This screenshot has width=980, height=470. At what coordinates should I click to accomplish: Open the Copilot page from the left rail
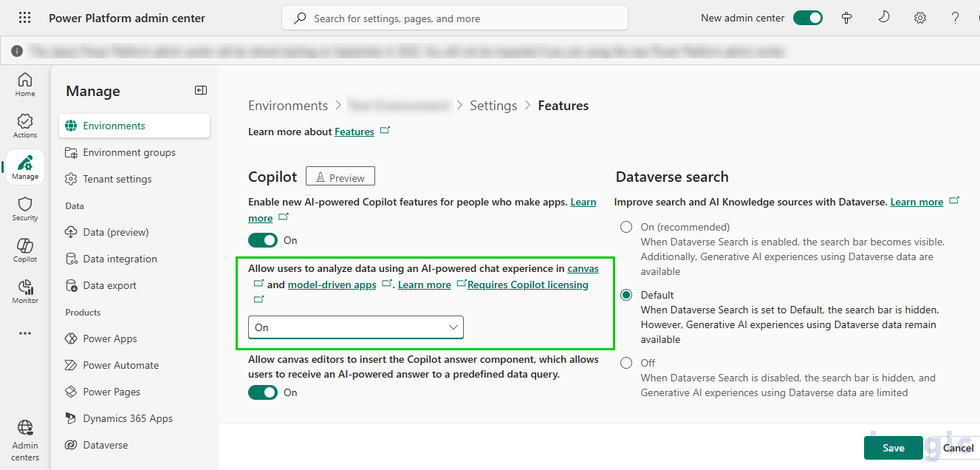click(25, 250)
